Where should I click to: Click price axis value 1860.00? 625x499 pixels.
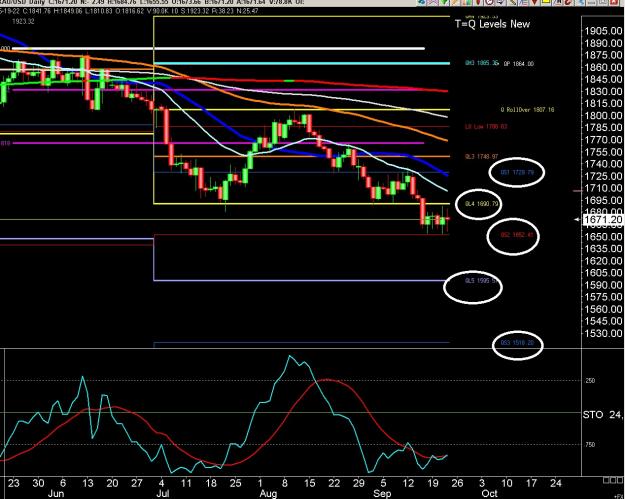click(603, 67)
